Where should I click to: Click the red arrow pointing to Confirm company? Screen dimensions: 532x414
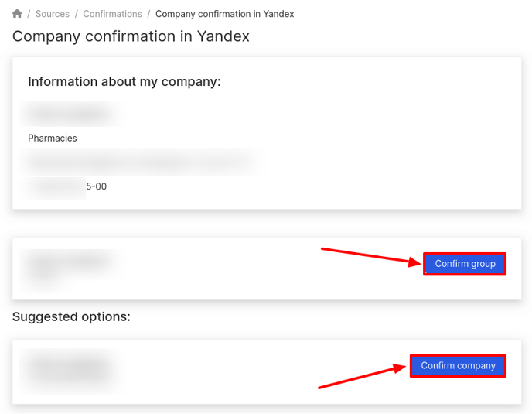click(x=362, y=376)
